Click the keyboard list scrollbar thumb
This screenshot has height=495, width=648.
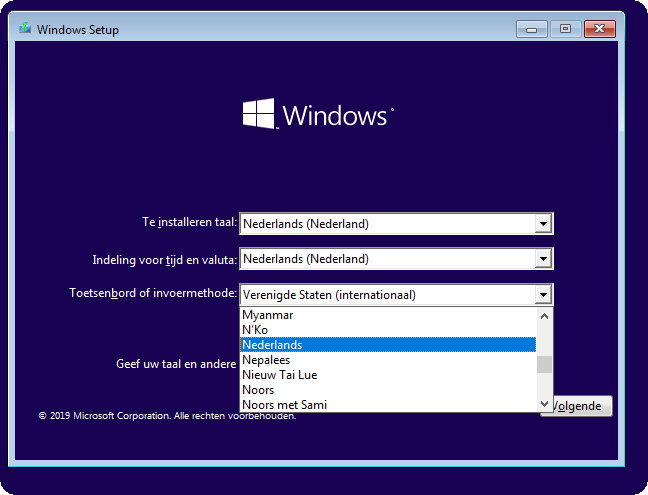click(x=545, y=364)
